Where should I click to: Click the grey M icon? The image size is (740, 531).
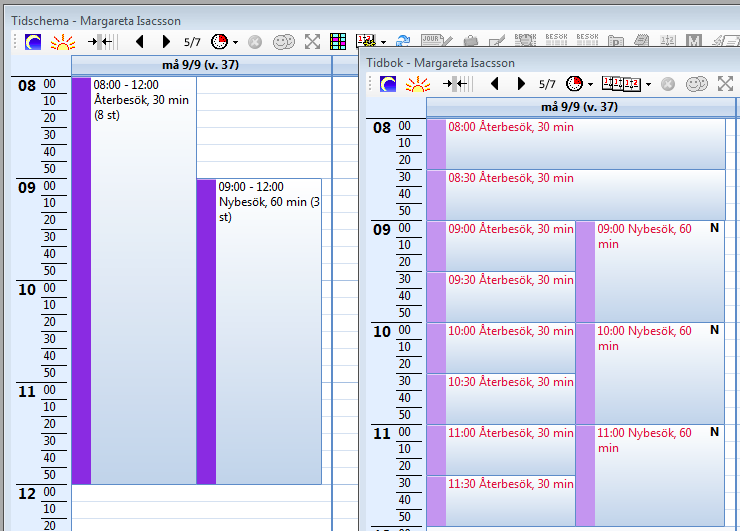point(693,41)
